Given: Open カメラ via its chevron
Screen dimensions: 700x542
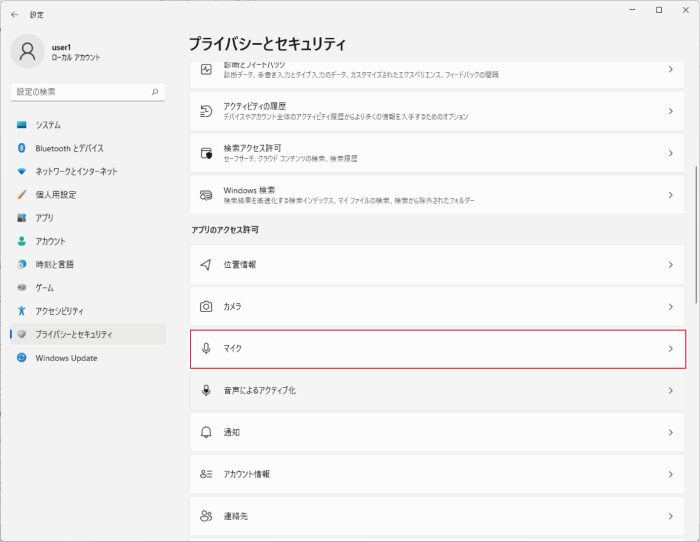Looking at the screenshot, I should (671, 307).
